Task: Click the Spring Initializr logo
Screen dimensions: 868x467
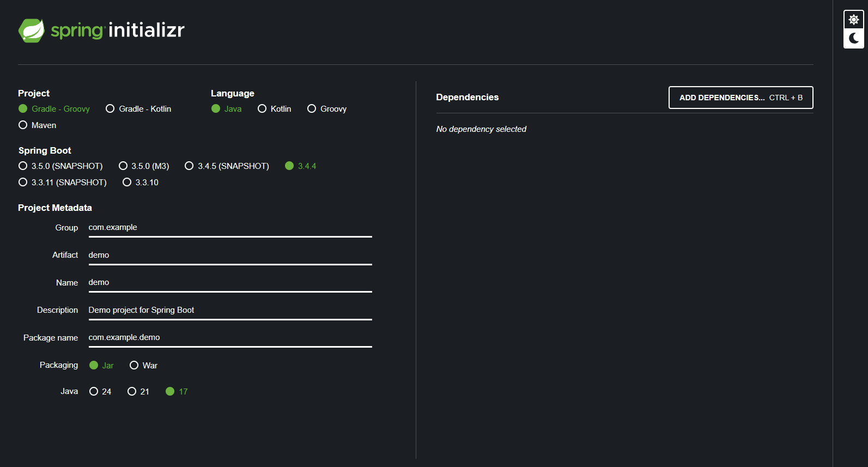Action: [x=101, y=31]
